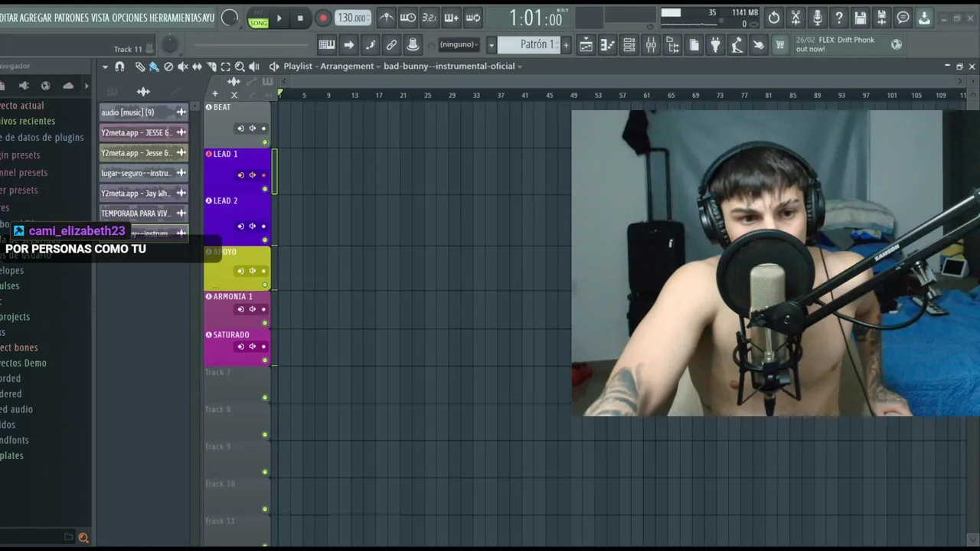
Task: Select audio [music] (9) clip in picker
Action: [x=144, y=112]
